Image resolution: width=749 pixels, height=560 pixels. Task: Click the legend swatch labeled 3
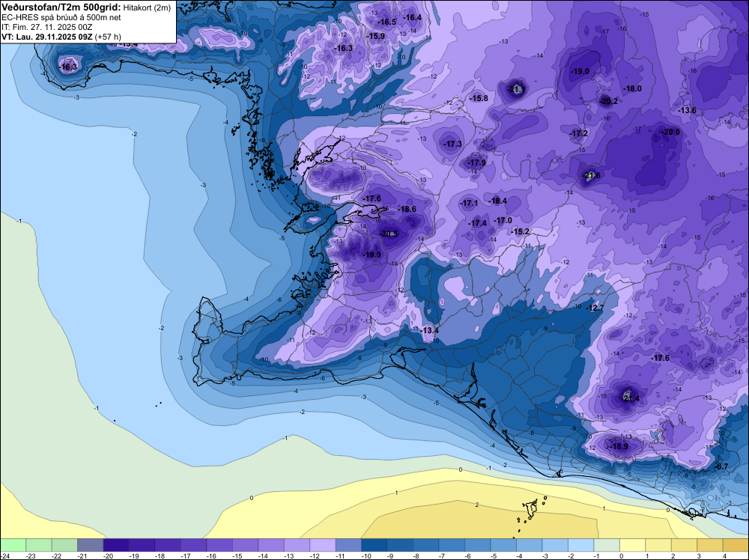(x=709, y=545)
